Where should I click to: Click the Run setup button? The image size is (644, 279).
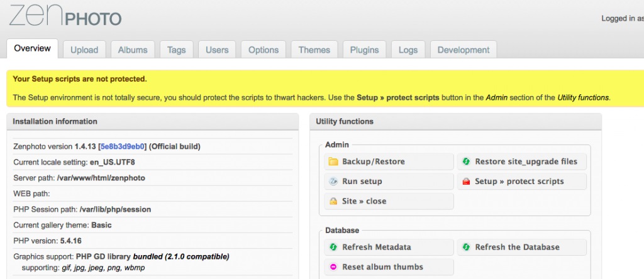click(x=389, y=182)
